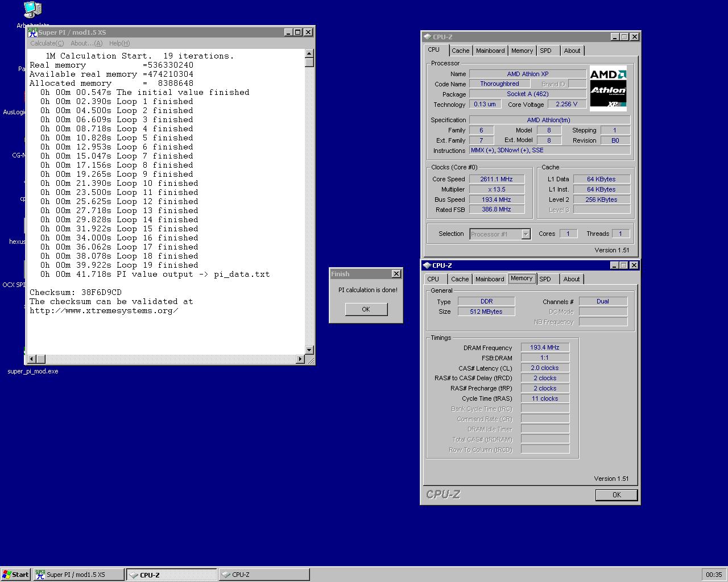Click memory Size value 512 MBytes
728x582 pixels.
486,311
